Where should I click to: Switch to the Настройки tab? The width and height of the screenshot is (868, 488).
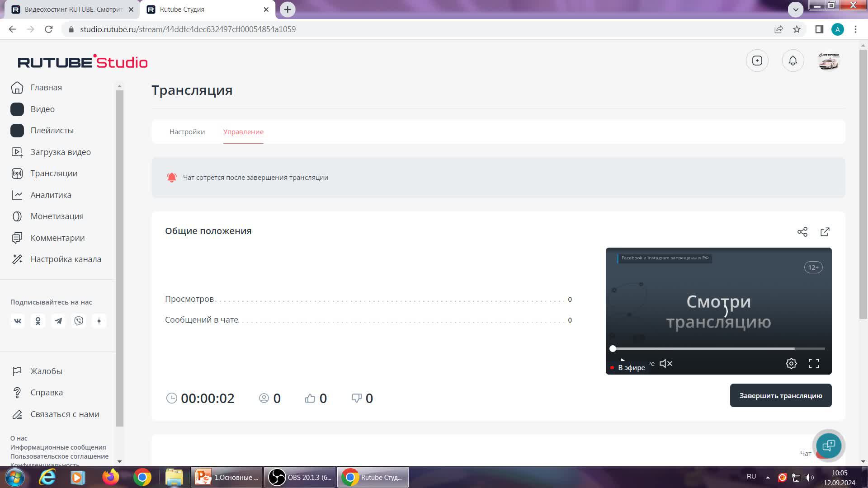tap(187, 132)
